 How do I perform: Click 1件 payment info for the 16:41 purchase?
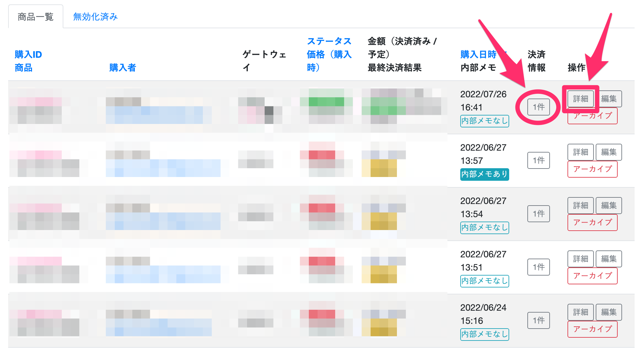(538, 107)
